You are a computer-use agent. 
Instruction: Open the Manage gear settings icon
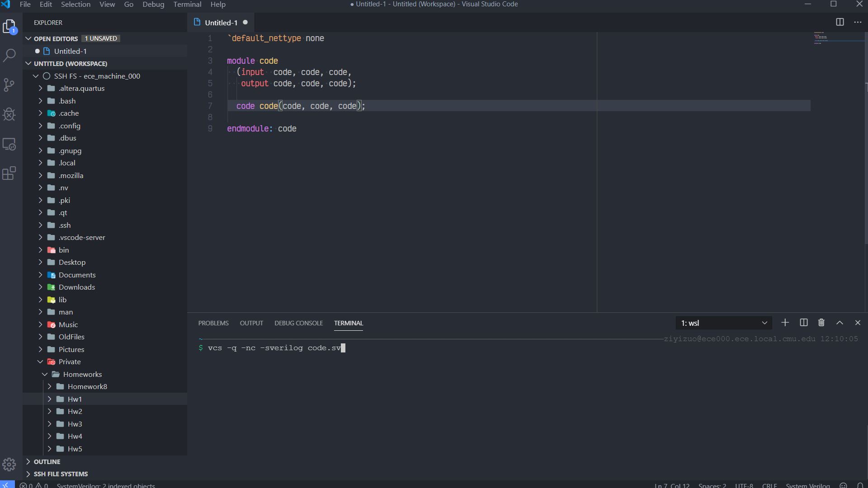point(9,465)
